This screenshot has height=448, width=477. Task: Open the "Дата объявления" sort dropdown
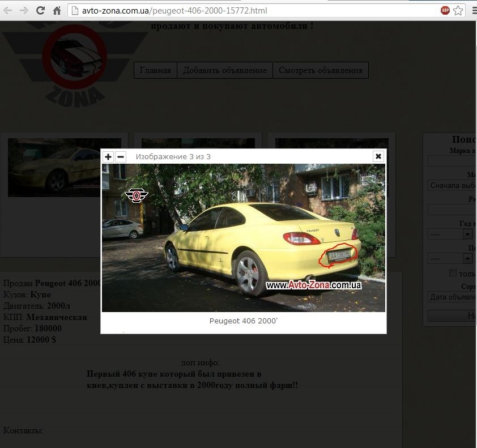(x=452, y=297)
